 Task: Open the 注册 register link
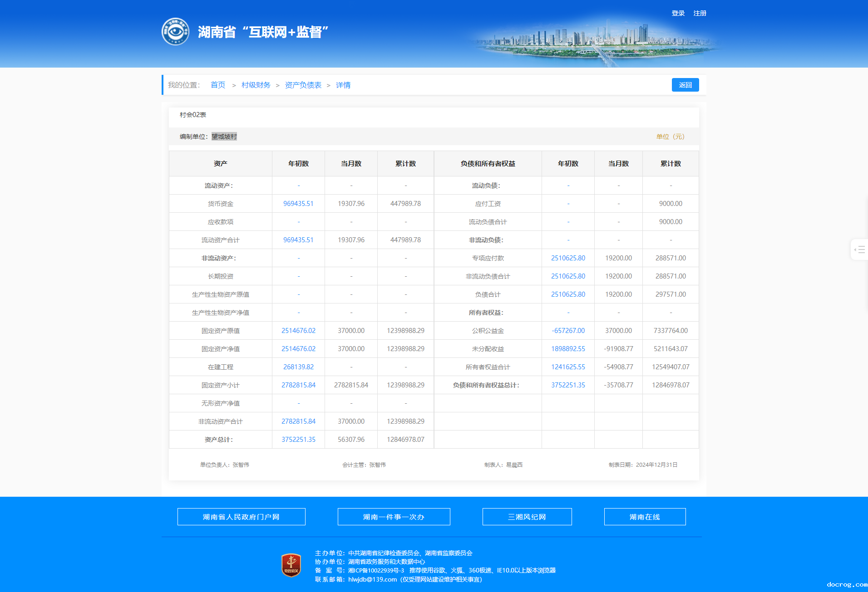700,13
